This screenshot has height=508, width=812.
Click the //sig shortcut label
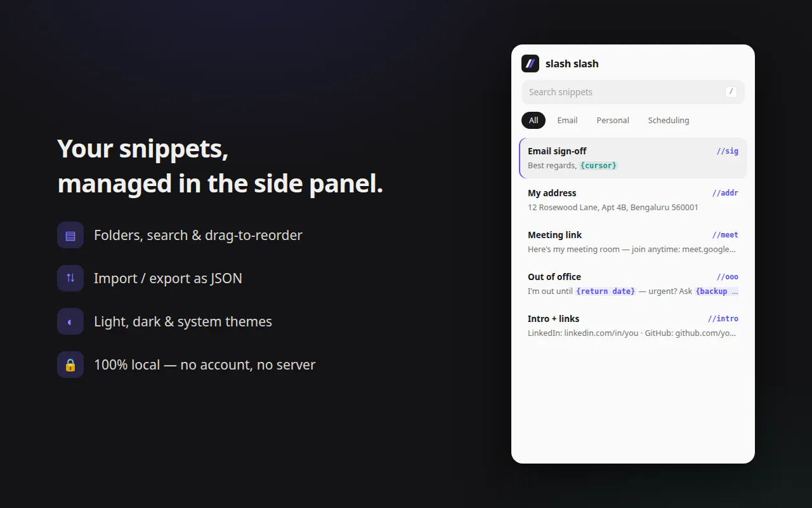tap(728, 151)
